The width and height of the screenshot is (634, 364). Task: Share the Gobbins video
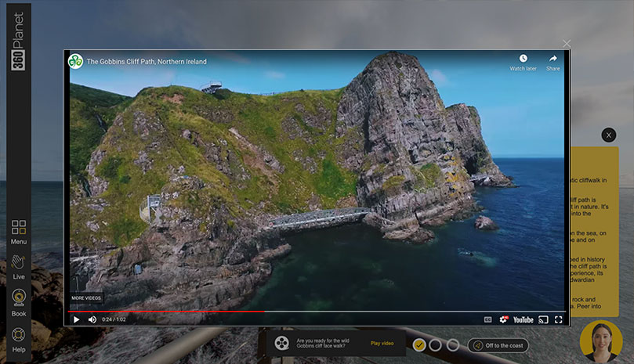pyautogui.click(x=552, y=63)
